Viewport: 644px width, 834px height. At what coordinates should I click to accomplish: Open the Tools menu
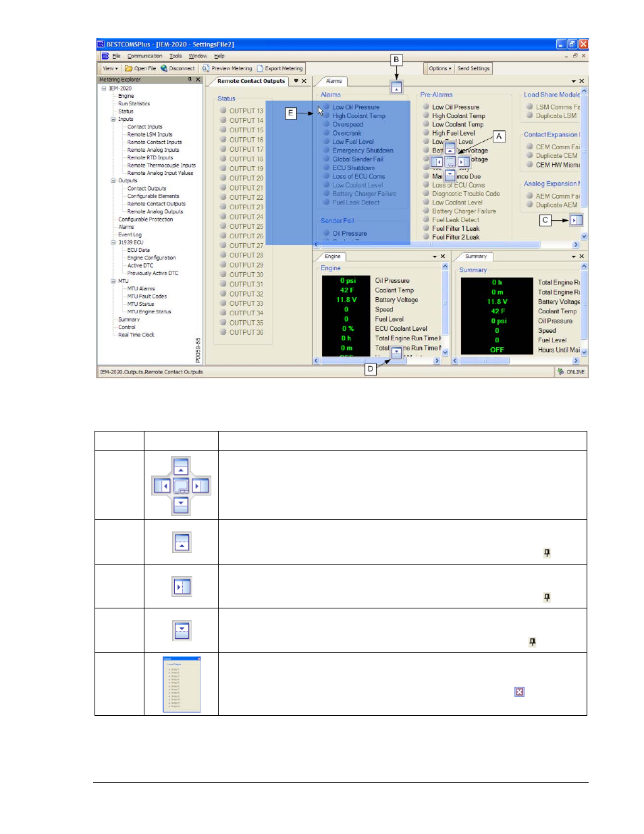176,56
